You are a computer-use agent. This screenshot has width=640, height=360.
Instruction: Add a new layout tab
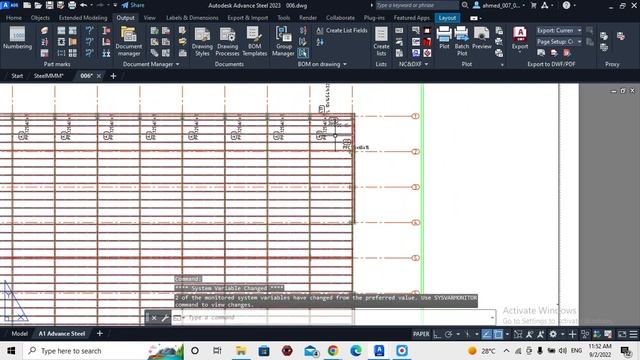click(x=100, y=333)
